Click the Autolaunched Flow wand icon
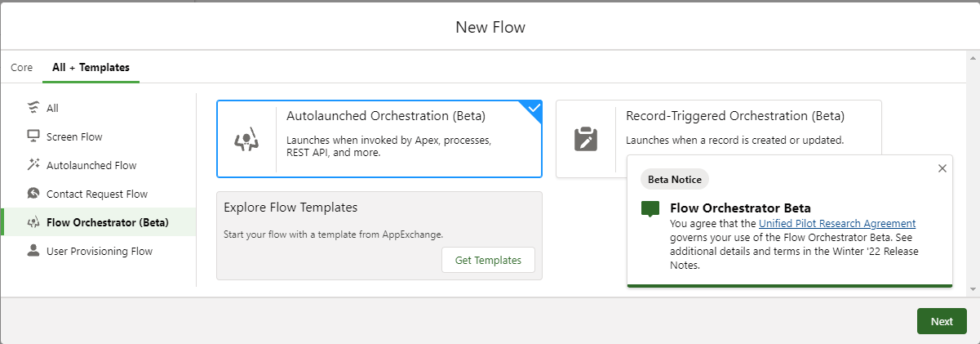This screenshot has width=980, height=344. [x=33, y=165]
